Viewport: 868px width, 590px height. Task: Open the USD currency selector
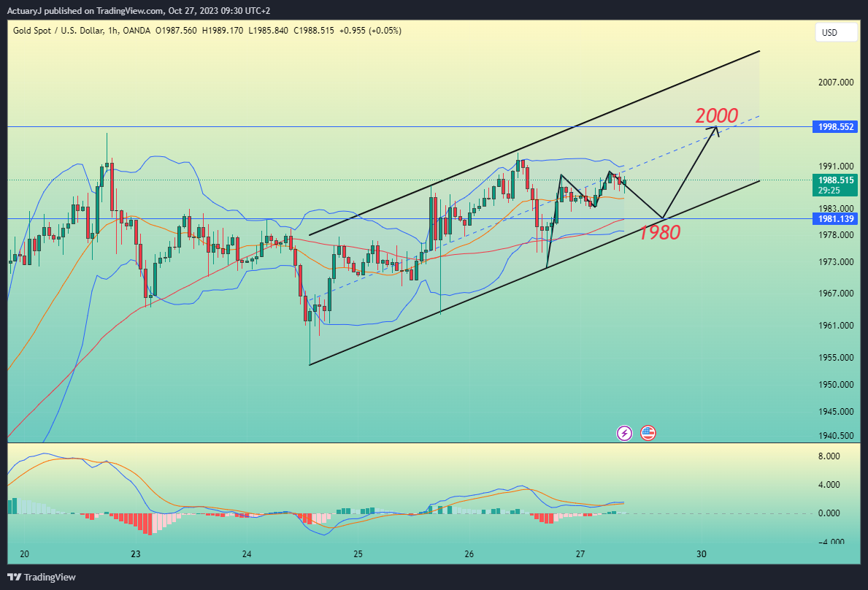pyautogui.click(x=836, y=33)
